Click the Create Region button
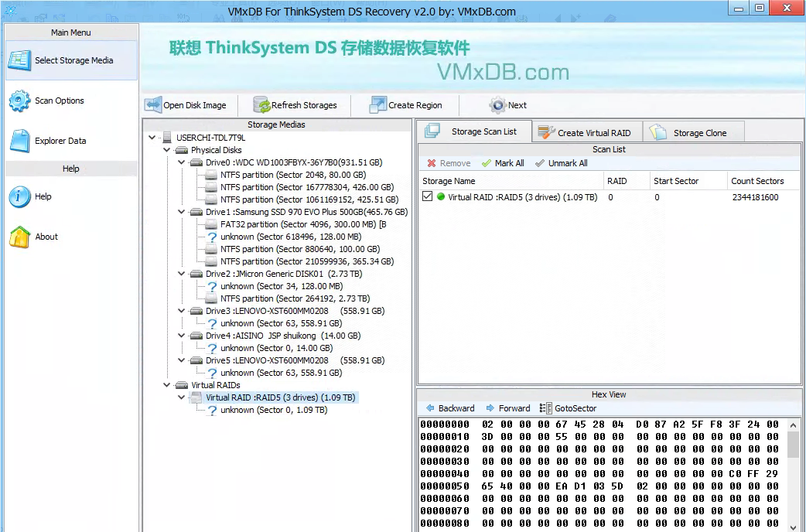Screen dimensions: 806x532 (x=406, y=105)
